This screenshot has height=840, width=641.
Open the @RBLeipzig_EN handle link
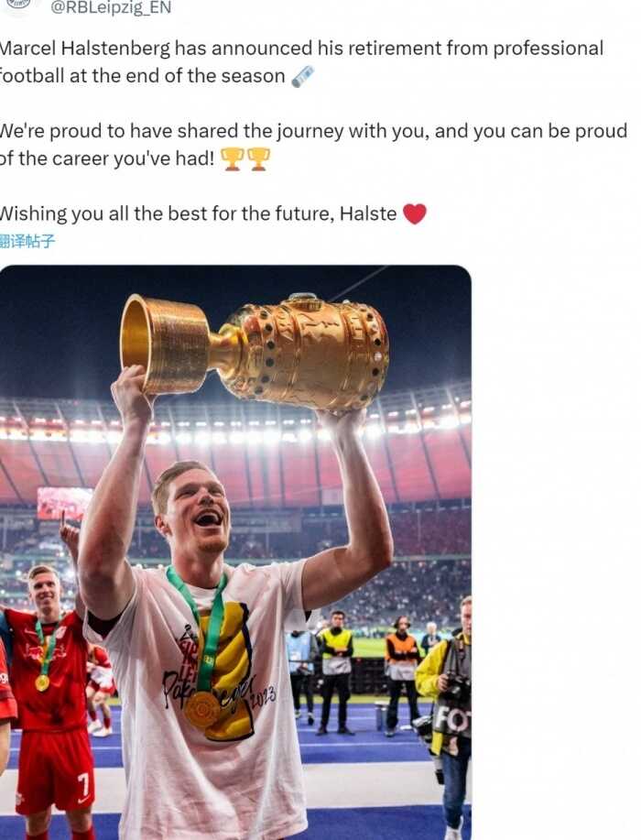[x=111, y=8]
